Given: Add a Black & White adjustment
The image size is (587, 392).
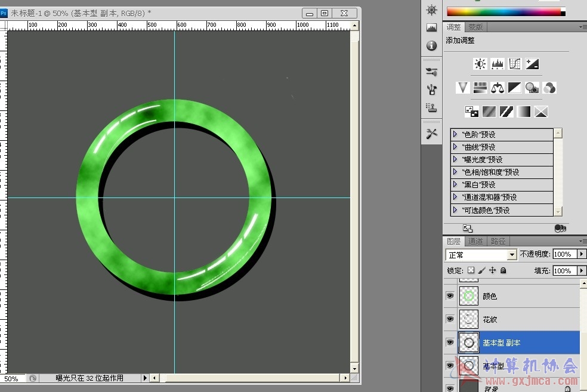Looking at the screenshot, I should pyautogui.click(x=515, y=88).
